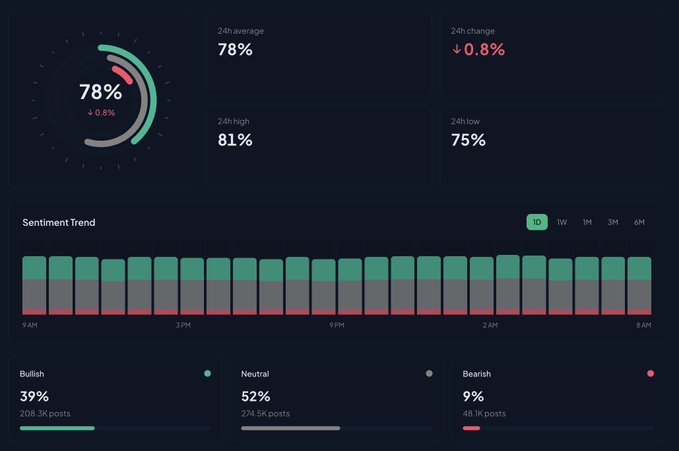
Task: Click the 24h average 78% value
Action: 235,49
